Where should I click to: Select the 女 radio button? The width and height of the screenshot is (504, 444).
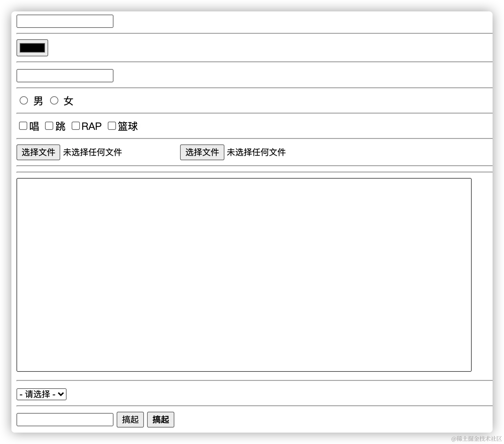click(54, 100)
